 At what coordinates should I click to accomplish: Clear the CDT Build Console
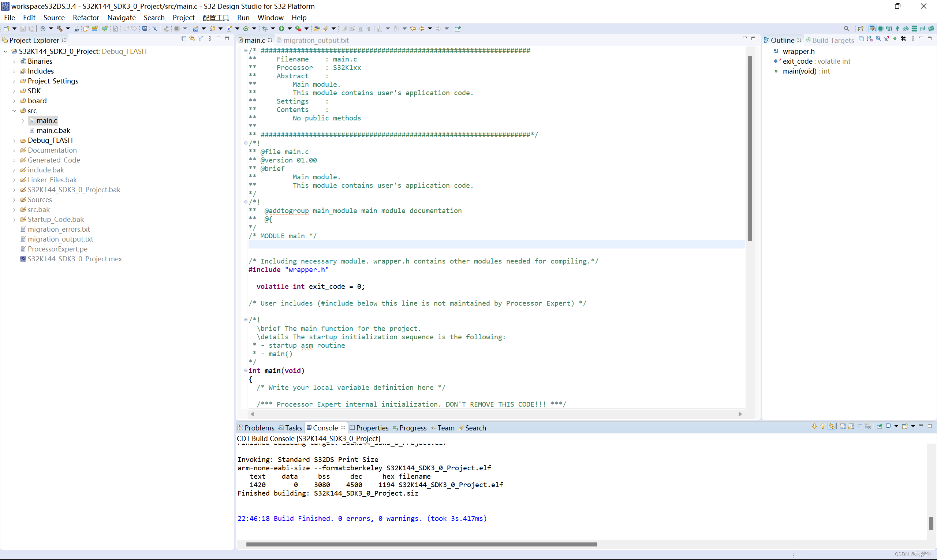[x=867, y=426]
